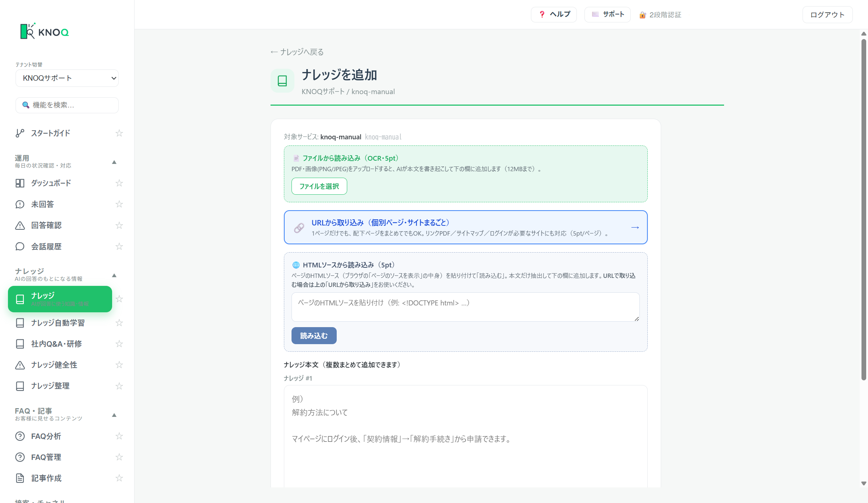Toggle the star next to 未回答

[x=119, y=204]
